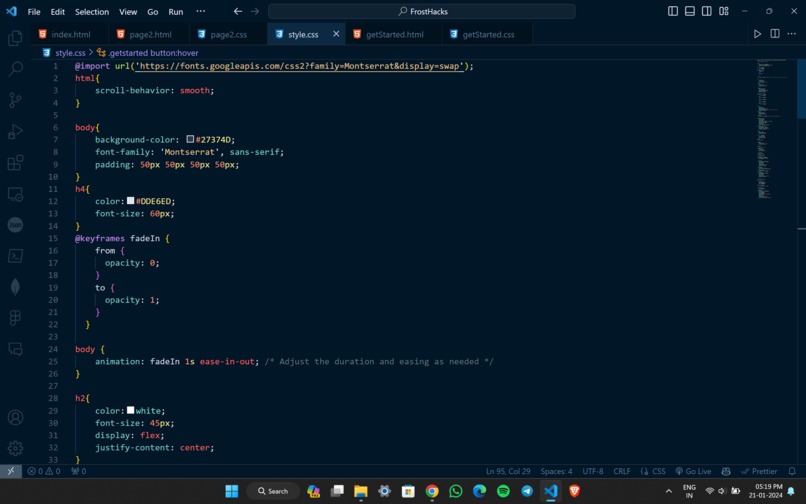
Task: Click the round JSON icon in activity bar
Action: (15, 225)
